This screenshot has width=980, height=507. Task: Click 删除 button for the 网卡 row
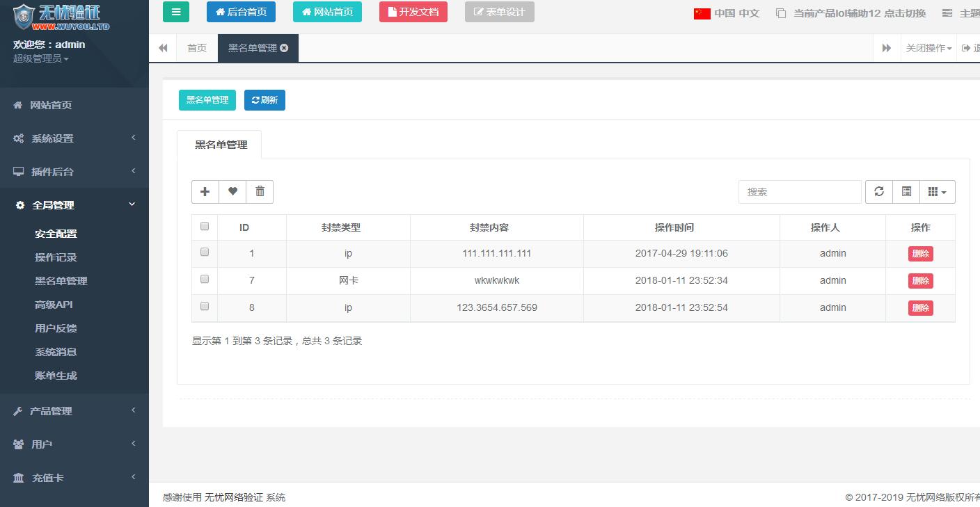[920, 281]
